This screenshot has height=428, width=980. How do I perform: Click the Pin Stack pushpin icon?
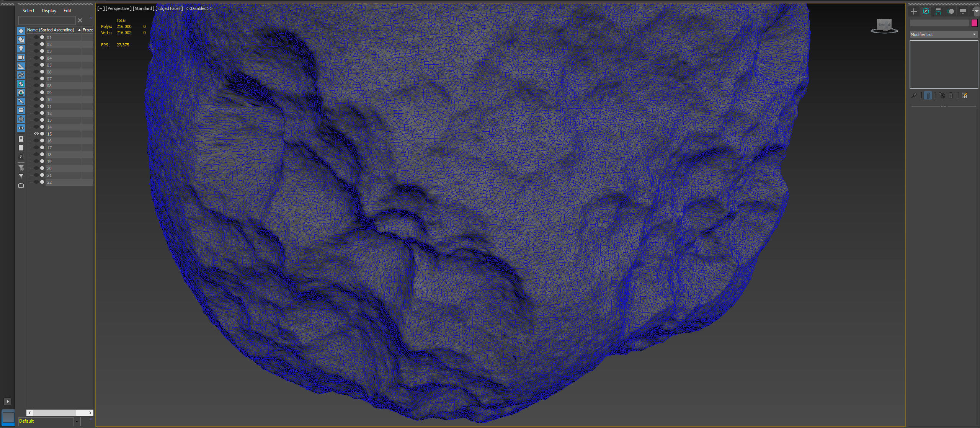[914, 95]
